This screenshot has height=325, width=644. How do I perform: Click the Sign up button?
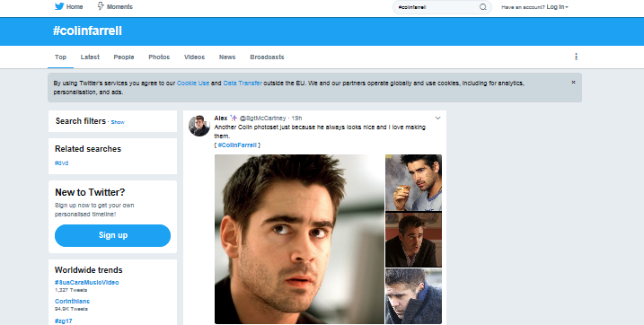click(112, 235)
